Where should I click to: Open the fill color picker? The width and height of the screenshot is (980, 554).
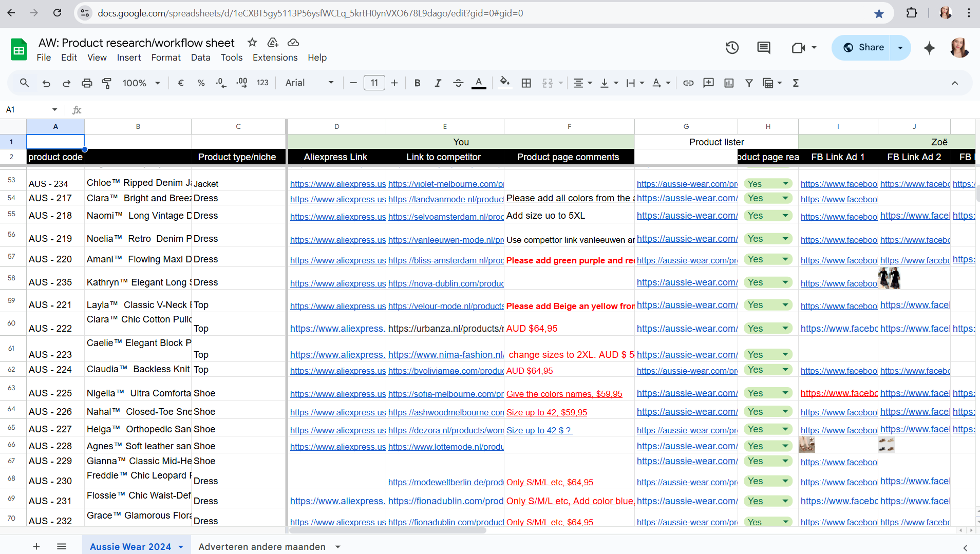[x=505, y=83]
